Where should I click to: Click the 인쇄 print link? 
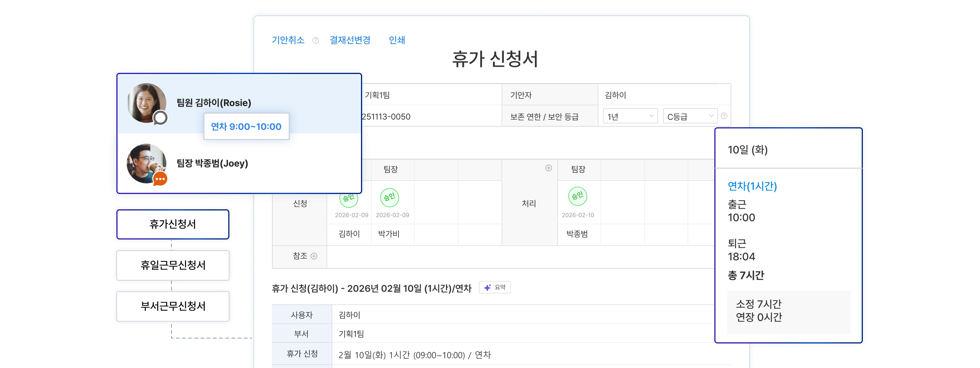coord(397,40)
